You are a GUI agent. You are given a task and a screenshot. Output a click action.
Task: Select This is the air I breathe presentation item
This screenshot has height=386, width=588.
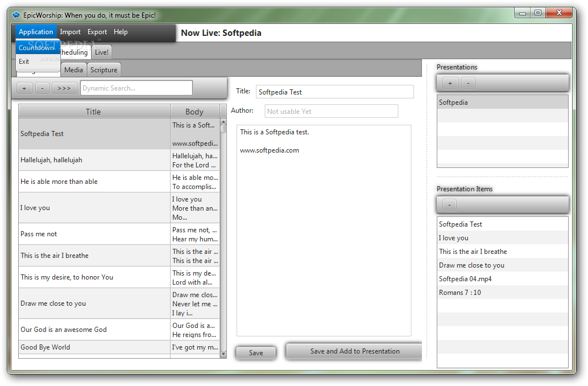(x=503, y=252)
